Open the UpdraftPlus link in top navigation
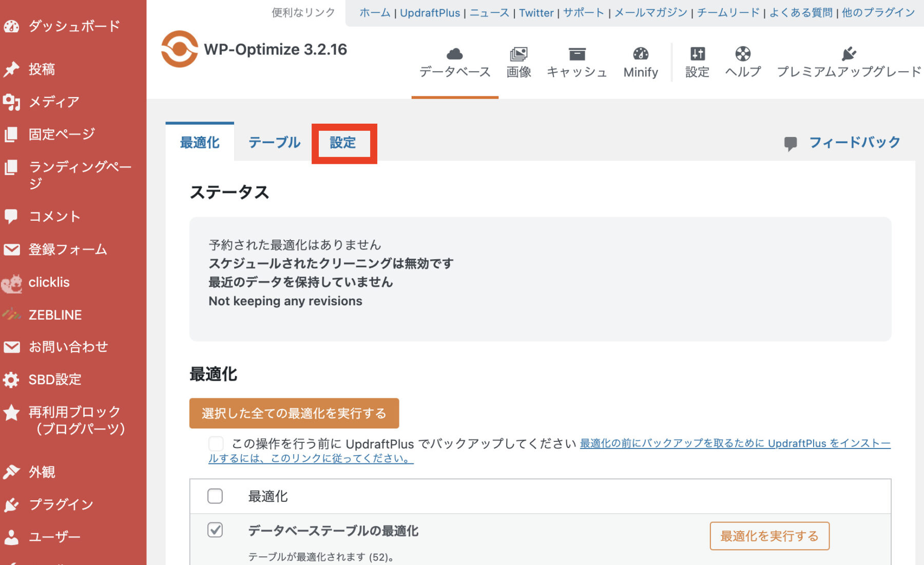 [x=430, y=13]
